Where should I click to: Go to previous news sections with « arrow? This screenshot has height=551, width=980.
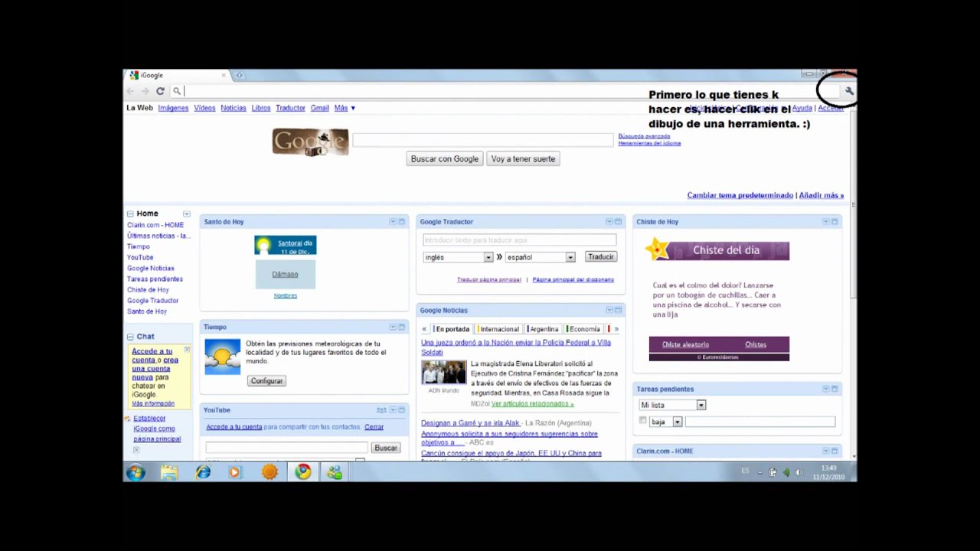424,329
